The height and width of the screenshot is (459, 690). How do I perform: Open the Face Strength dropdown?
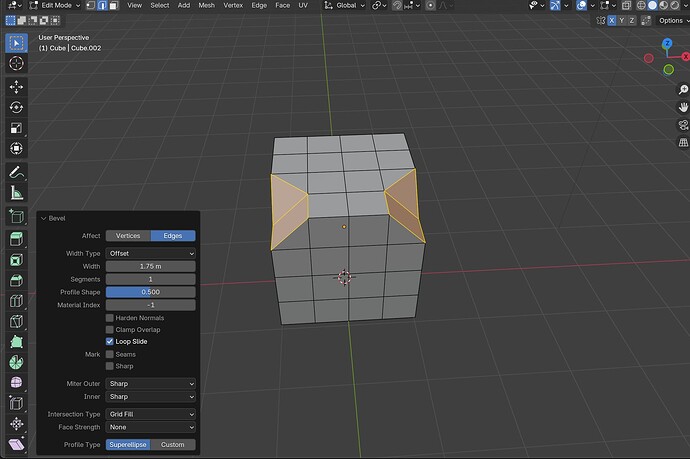click(x=150, y=427)
